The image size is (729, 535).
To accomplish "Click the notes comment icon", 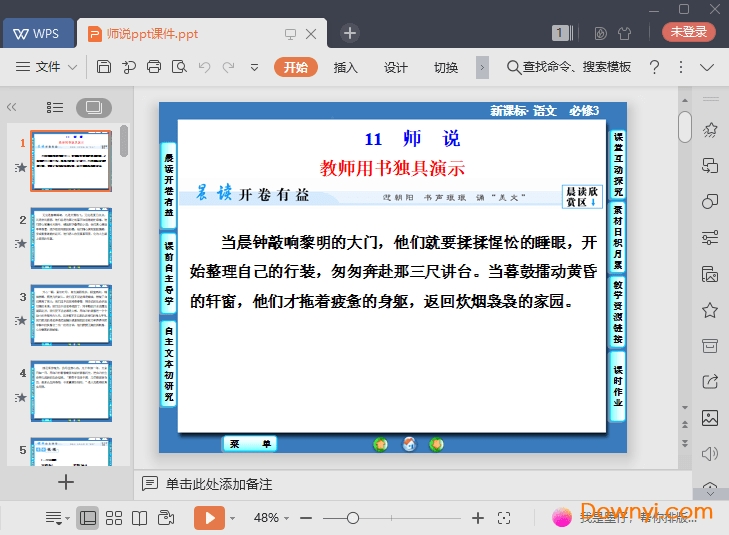I will click(150, 484).
